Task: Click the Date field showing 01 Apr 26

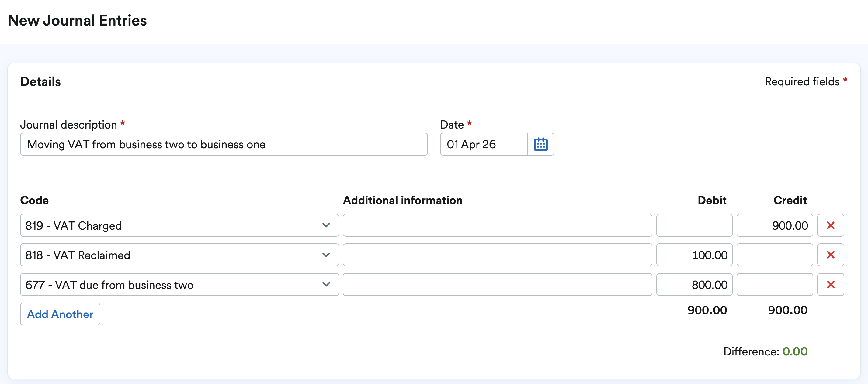Action: tap(484, 144)
